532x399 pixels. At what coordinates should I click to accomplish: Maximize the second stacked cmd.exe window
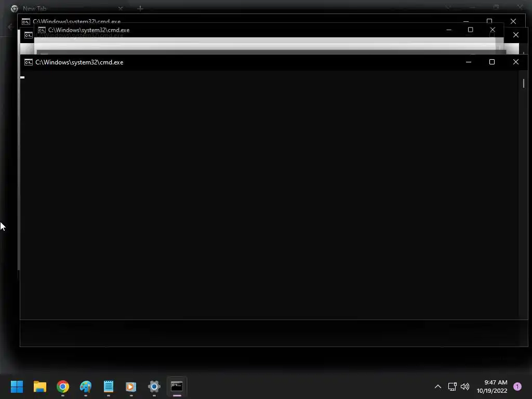point(470,30)
